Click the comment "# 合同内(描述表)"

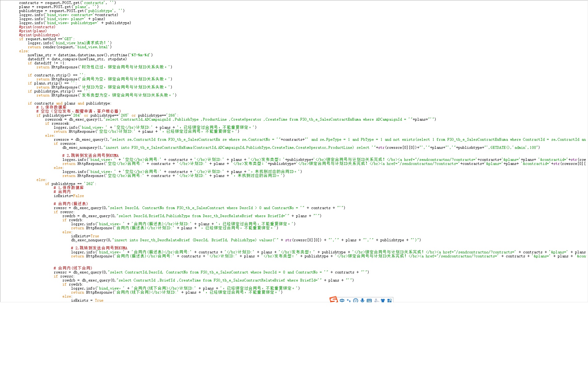pyautogui.click(x=71, y=204)
